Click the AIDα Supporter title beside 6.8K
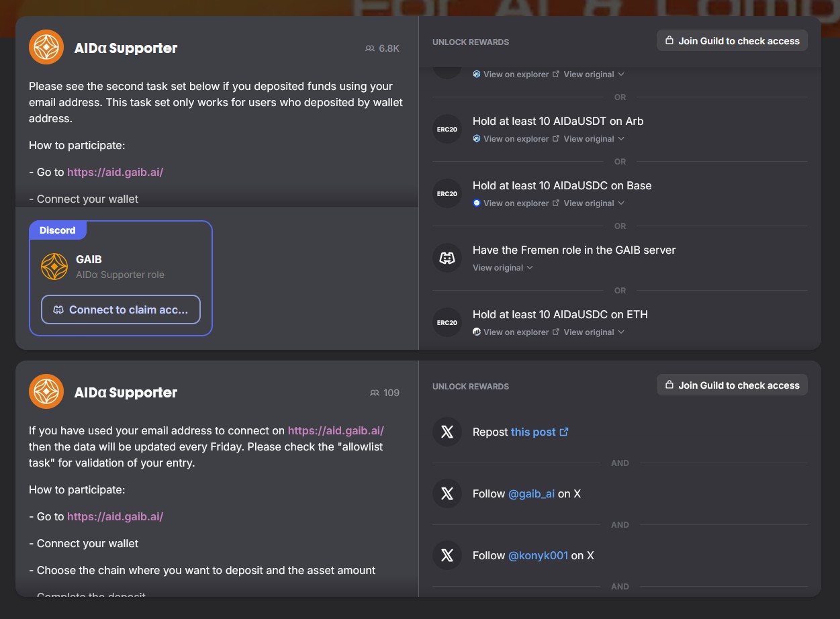The image size is (840, 619). [126, 48]
